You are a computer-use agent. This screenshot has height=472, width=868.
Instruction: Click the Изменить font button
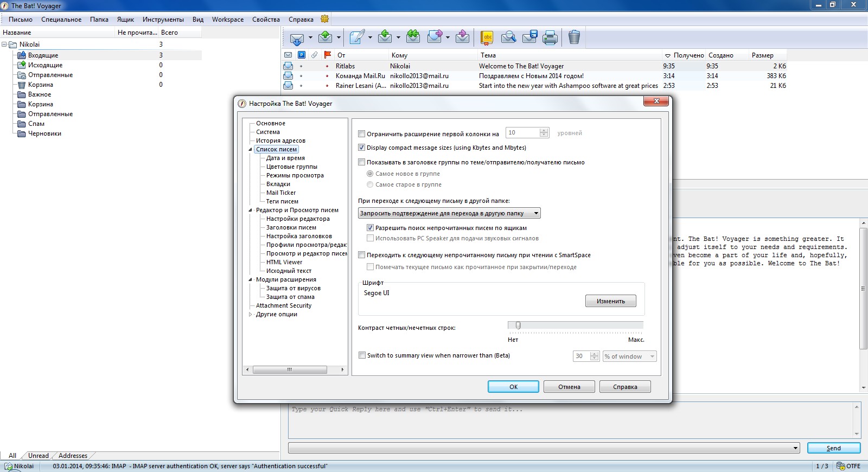(611, 301)
